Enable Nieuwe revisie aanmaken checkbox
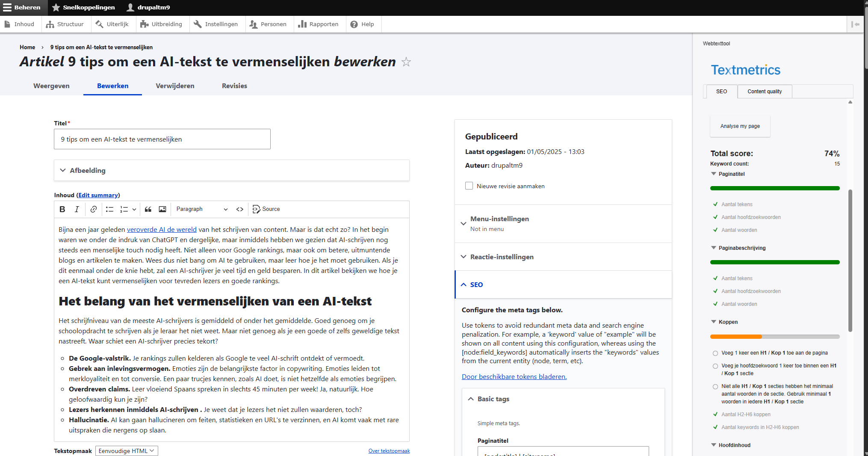The width and height of the screenshot is (868, 456). click(469, 186)
